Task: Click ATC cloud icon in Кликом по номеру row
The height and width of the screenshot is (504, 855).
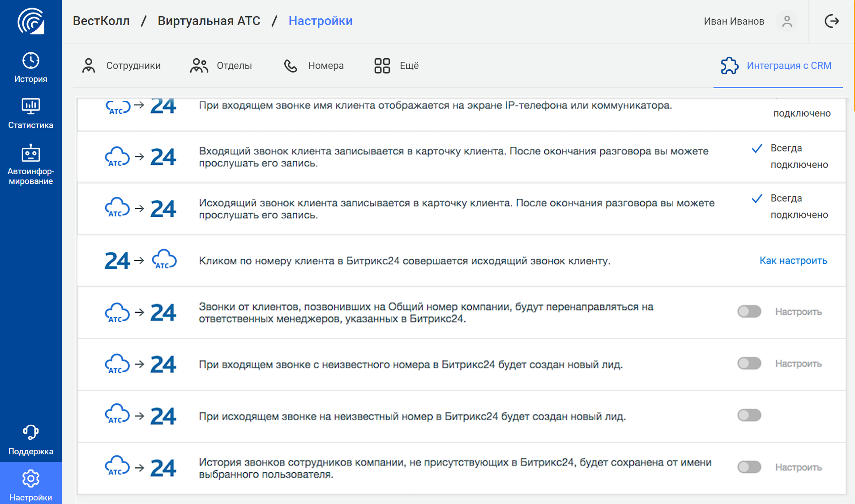Action: pos(164,260)
